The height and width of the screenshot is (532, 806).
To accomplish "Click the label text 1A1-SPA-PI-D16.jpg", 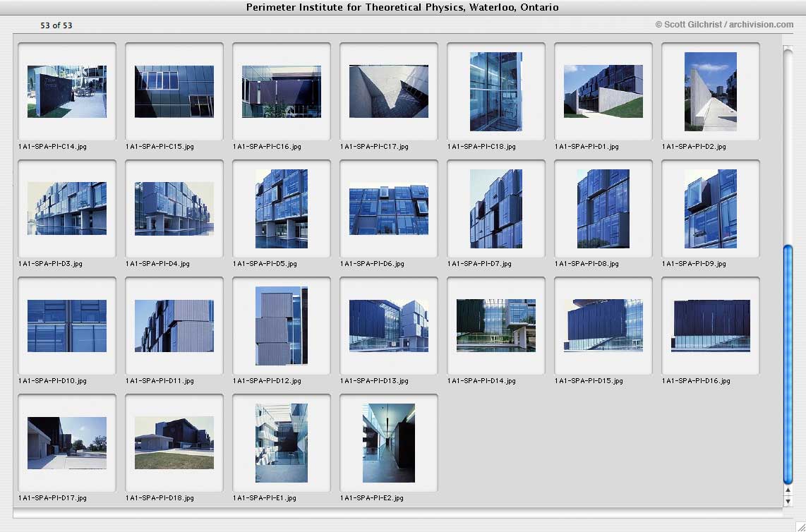I will 696,381.
